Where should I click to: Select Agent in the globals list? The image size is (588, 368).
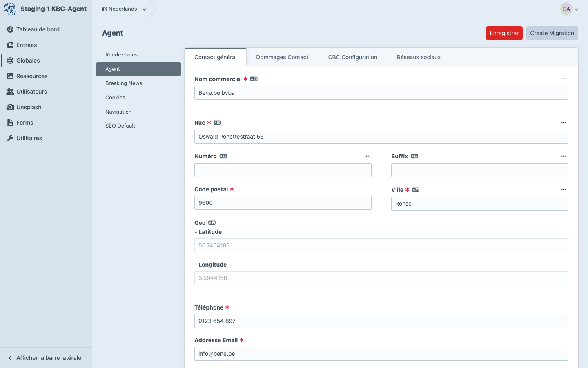click(138, 69)
